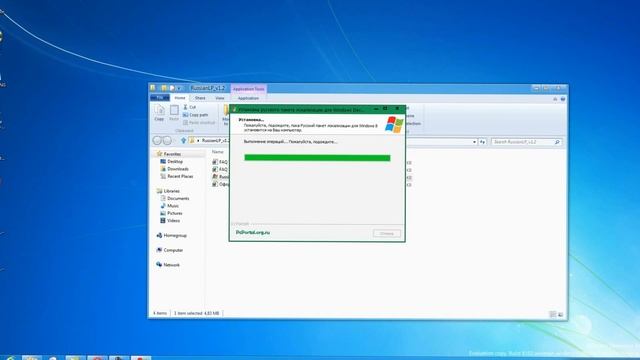Open the quick access toolbar customize dropdown

pos(179,88)
